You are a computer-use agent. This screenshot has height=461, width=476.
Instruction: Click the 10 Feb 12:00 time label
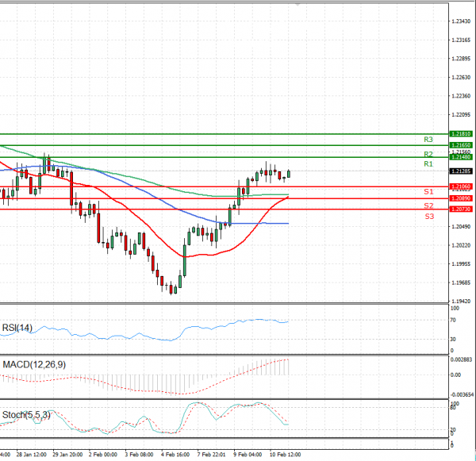(x=285, y=455)
